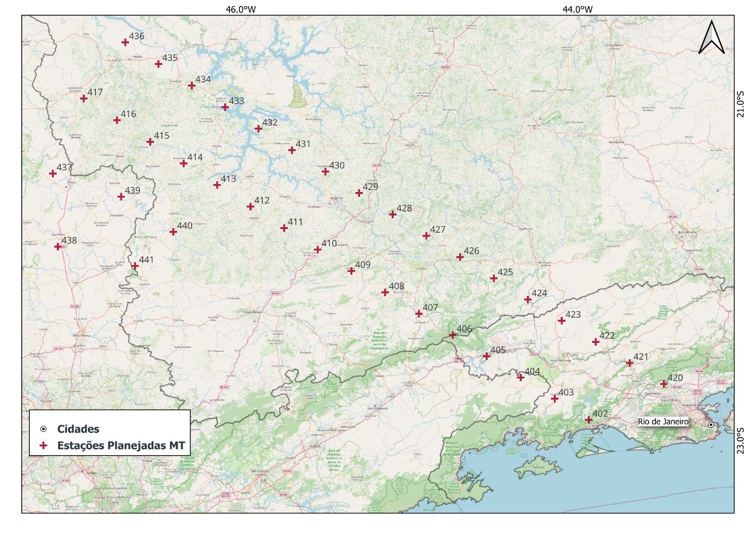Image resolution: width=756 pixels, height=534 pixels.
Task: Toggle visibility of Estações Planejadas MT layer
Action: click(x=120, y=445)
